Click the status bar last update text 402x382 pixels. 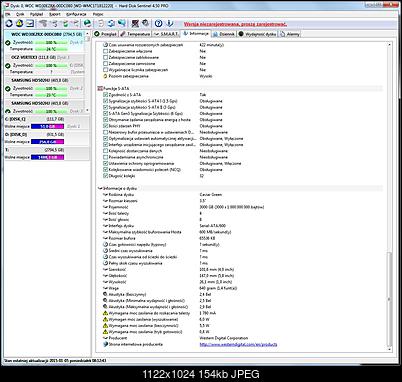[55, 361]
